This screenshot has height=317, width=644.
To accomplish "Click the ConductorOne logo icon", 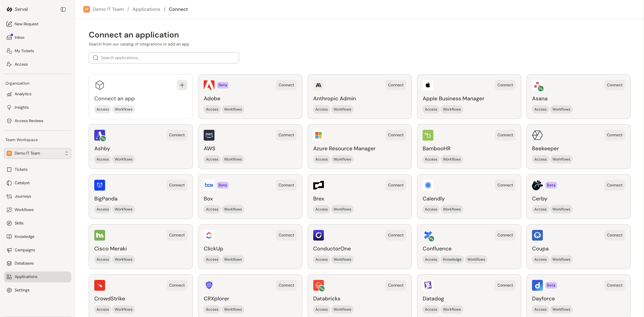I will tap(318, 235).
